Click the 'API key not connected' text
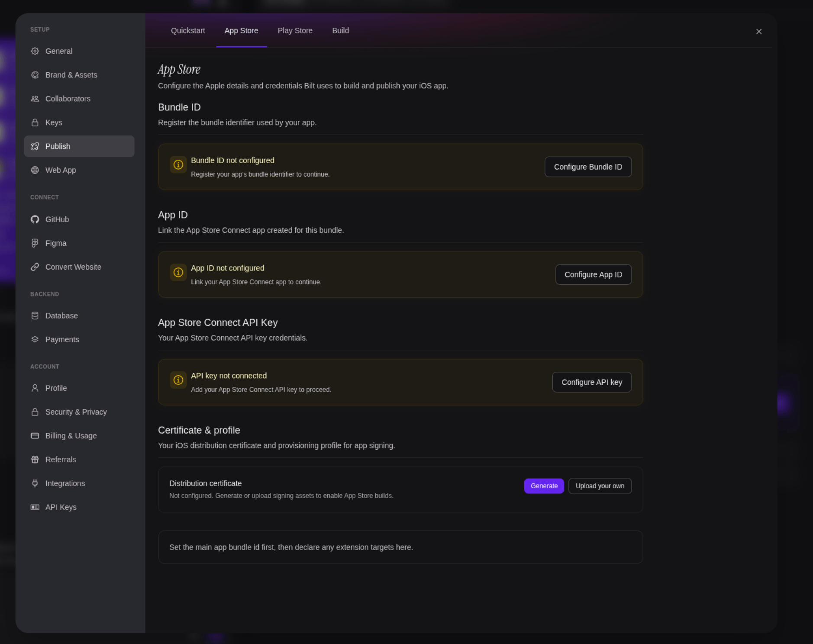This screenshot has height=644, width=813. click(229, 376)
